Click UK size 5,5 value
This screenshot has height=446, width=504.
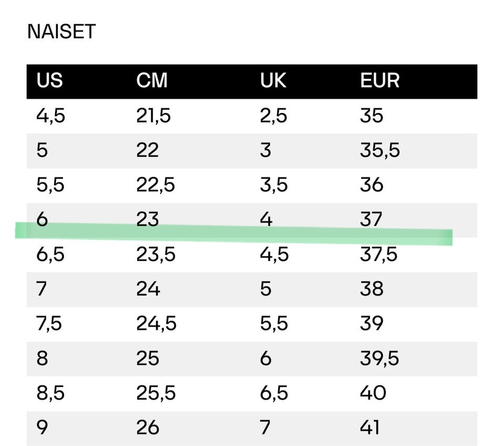pos(274,324)
